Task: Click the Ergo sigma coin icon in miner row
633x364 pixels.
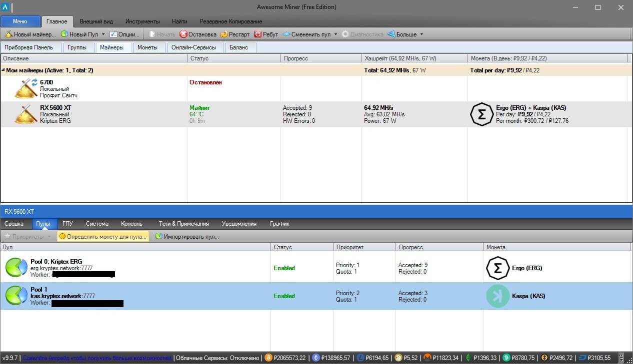Action: click(481, 114)
